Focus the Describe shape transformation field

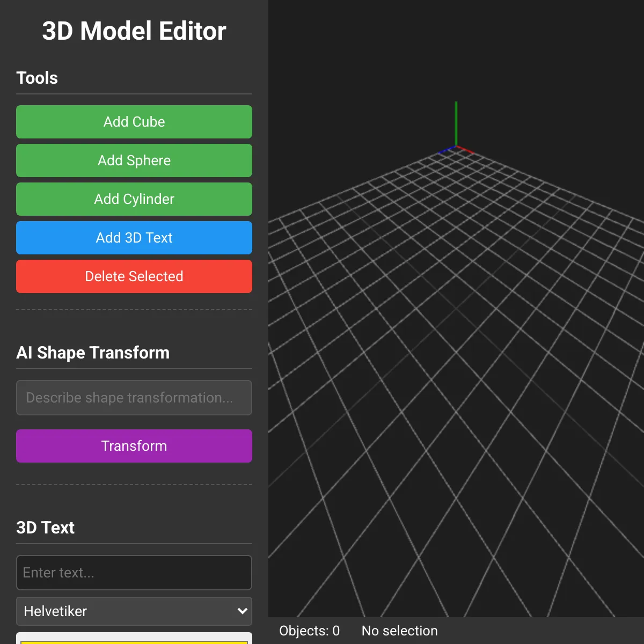(x=134, y=398)
